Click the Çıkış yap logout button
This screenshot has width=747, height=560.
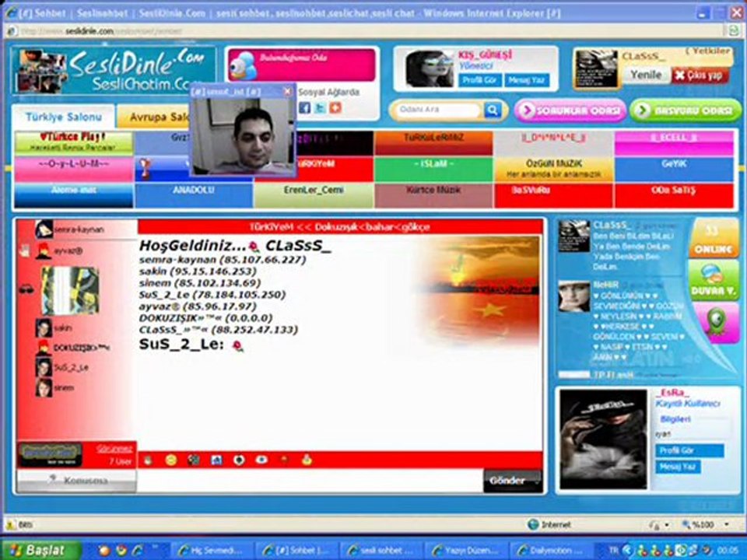pyautogui.click(x=700, y=75)
